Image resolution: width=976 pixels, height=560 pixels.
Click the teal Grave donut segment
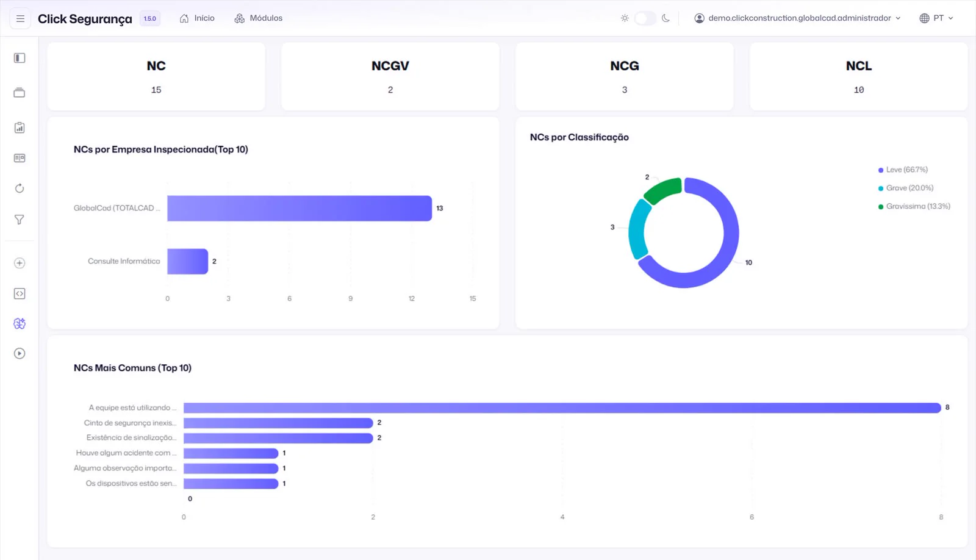638,229
